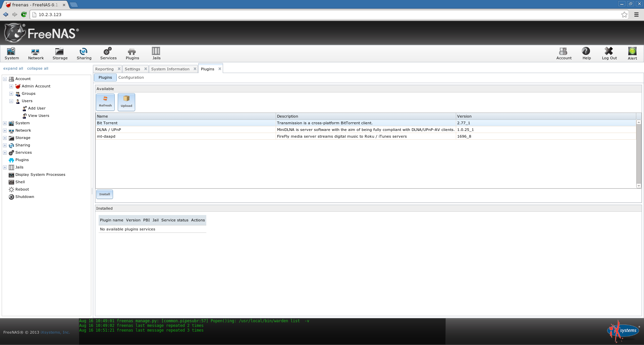Click the browser address bar
The width and height of the screenshot is (644, 345).
325,14
